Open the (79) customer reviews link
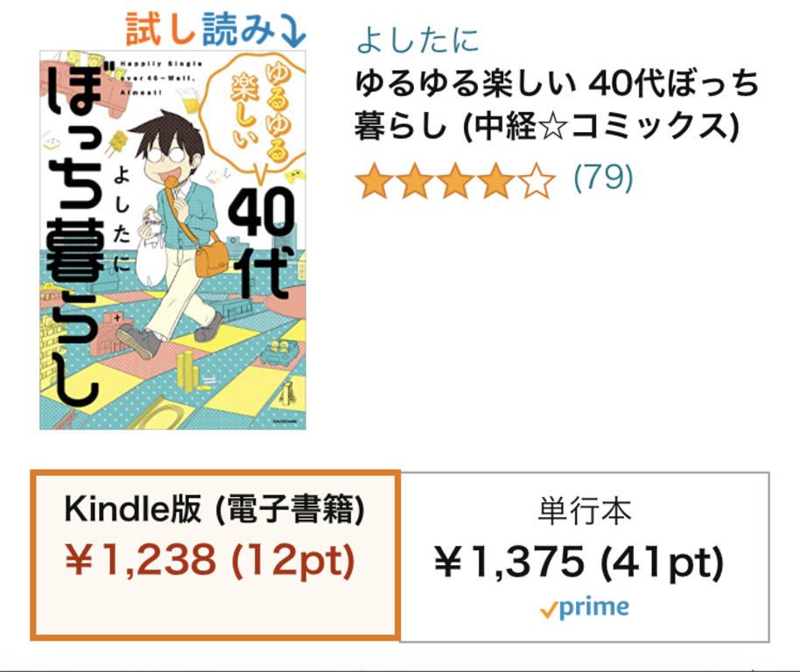The height and width of the screenshot is (672, 800). coord(603,178)
